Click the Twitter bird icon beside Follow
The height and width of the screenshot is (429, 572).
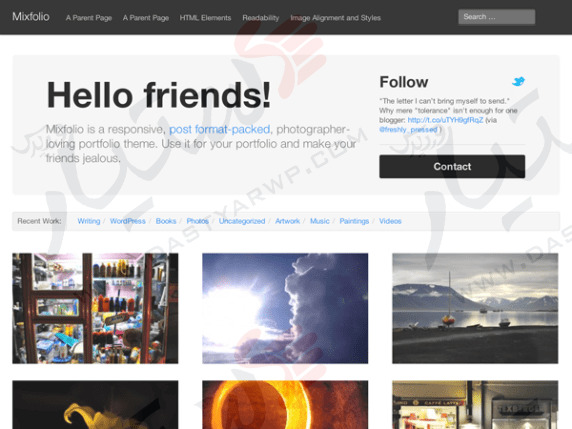click(518, 81)
